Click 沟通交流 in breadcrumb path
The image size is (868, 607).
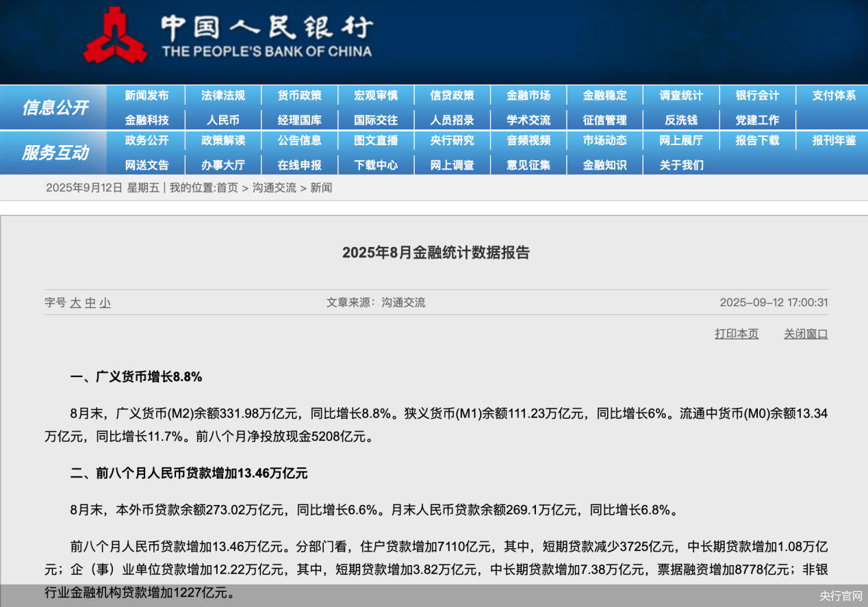(x=274, y=188)
